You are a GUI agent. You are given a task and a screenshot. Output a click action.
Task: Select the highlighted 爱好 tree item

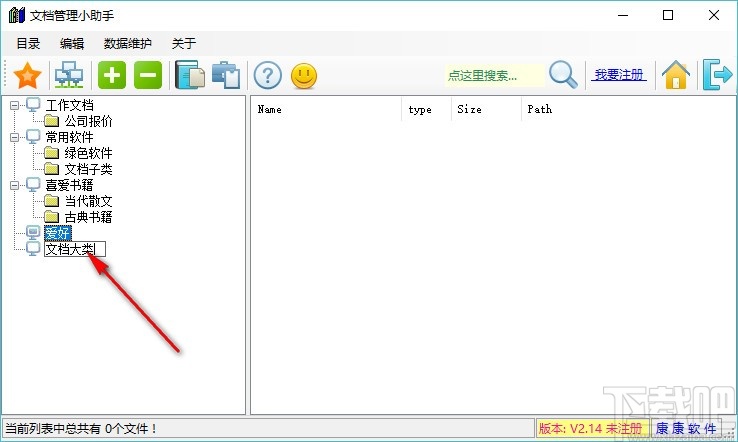pos(58,233)
